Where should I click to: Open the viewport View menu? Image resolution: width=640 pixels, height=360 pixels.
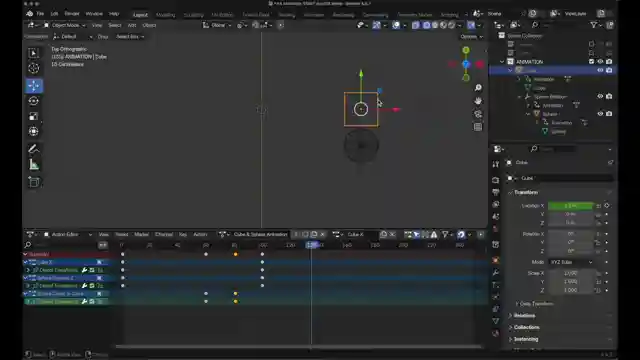97,25
